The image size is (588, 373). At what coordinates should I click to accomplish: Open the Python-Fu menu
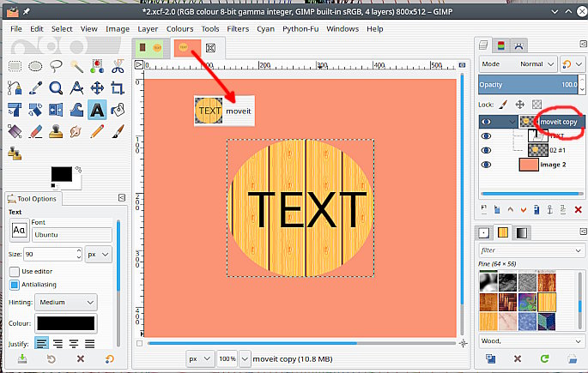click(300, 29)
